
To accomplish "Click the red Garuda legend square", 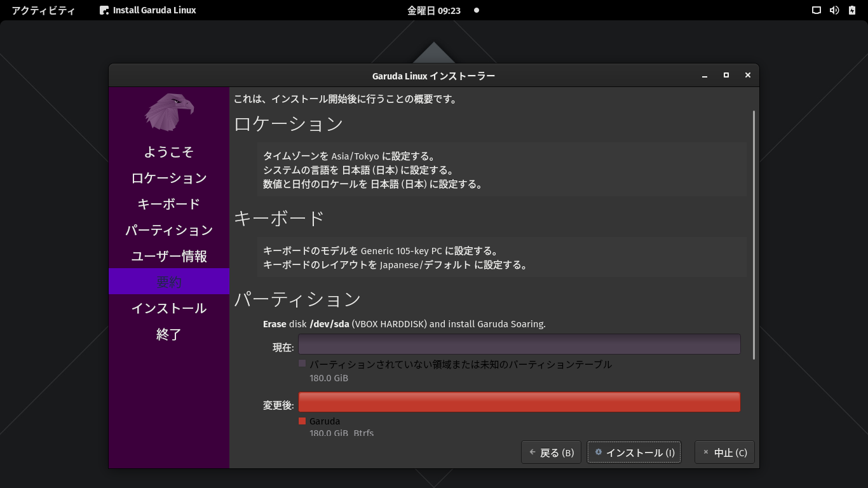I will click(x=302, y=421).
